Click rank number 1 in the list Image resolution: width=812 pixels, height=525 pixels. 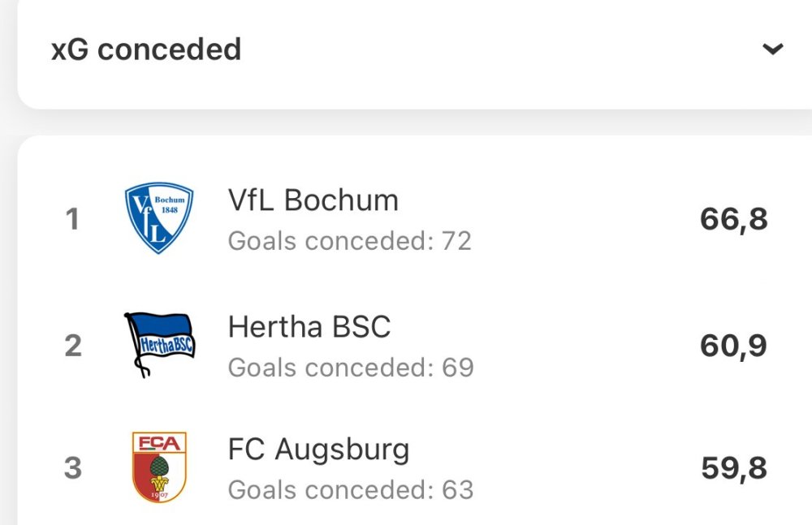tap(73, 219)
